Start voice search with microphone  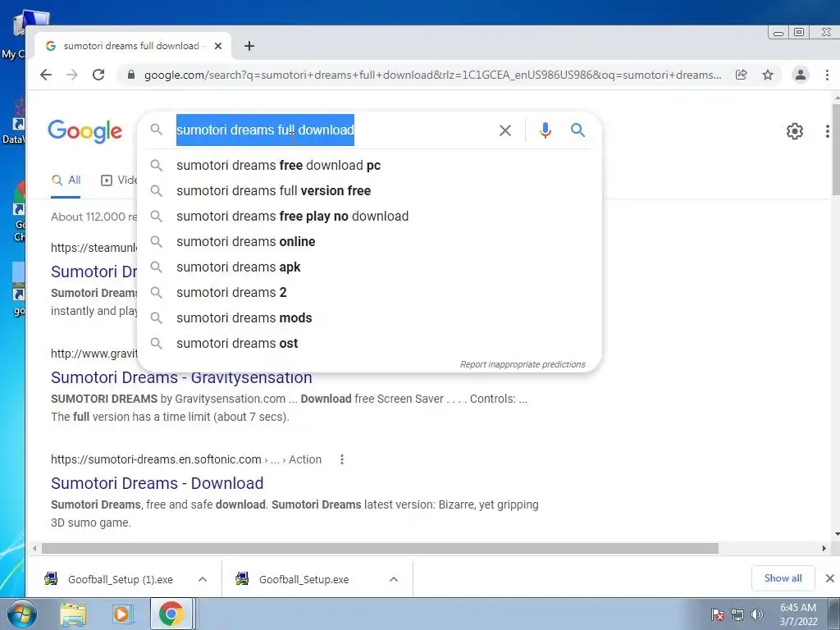[546, 130]
